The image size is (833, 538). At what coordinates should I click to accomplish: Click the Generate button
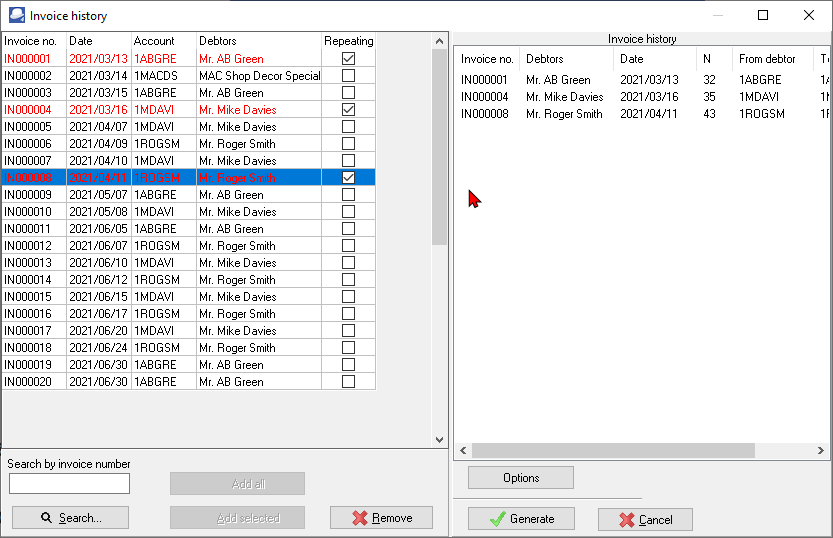(x=521, y=519)
